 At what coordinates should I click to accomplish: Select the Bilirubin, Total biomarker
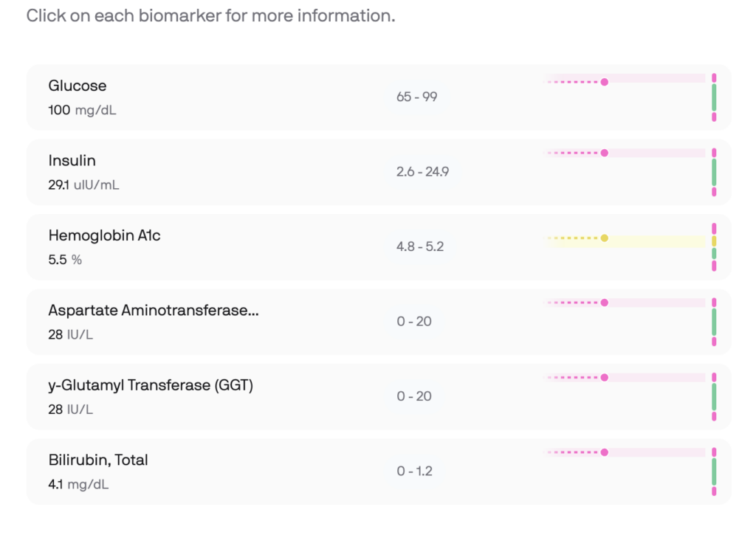click(x=98, y=460)
